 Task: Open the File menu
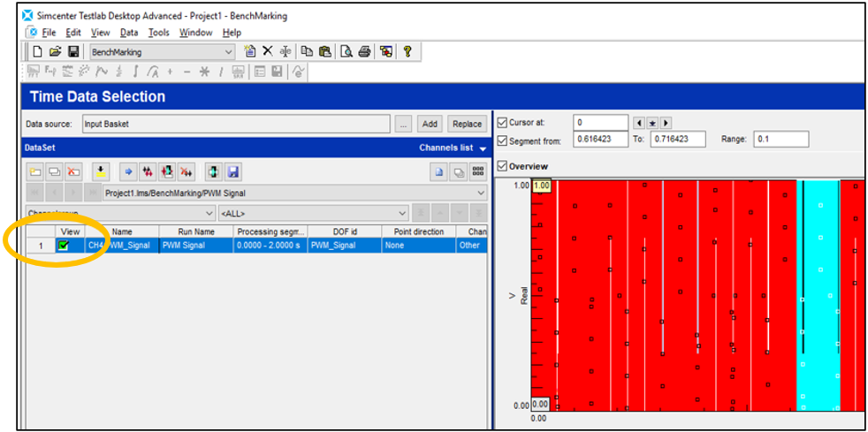point(49,33)
